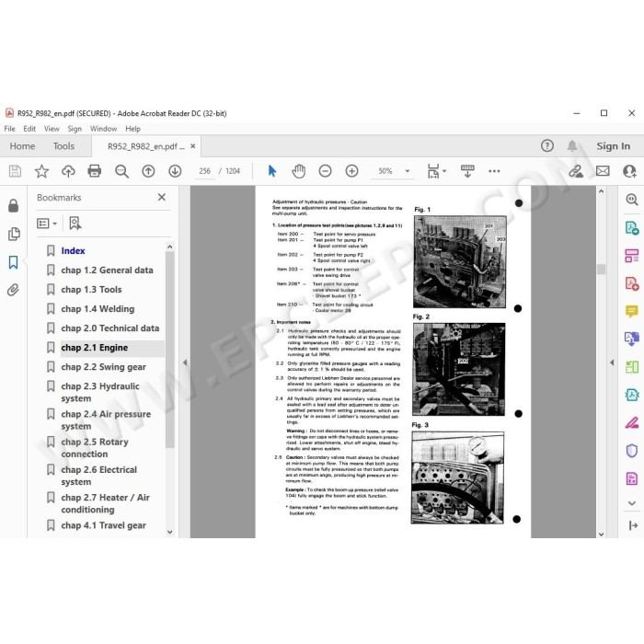Open the Sign menu
This screenshot has height=644, width=644.
tap(75, 129)
